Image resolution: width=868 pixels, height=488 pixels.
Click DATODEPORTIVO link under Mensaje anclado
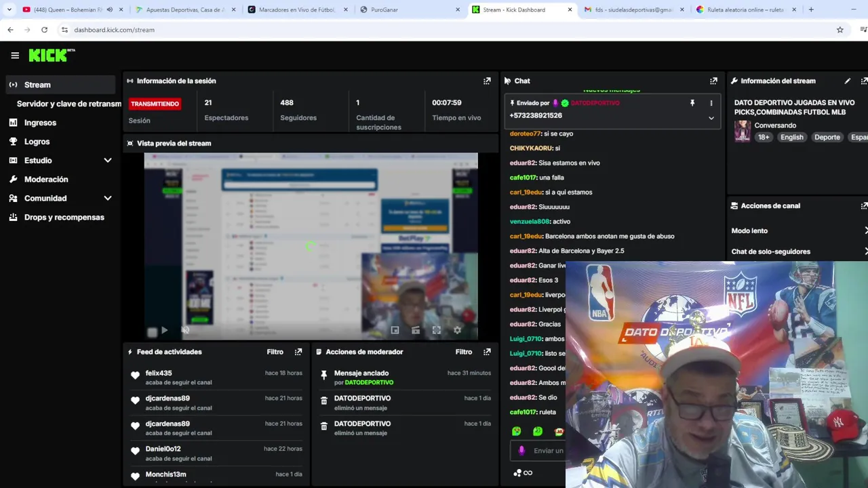[369, 382]
